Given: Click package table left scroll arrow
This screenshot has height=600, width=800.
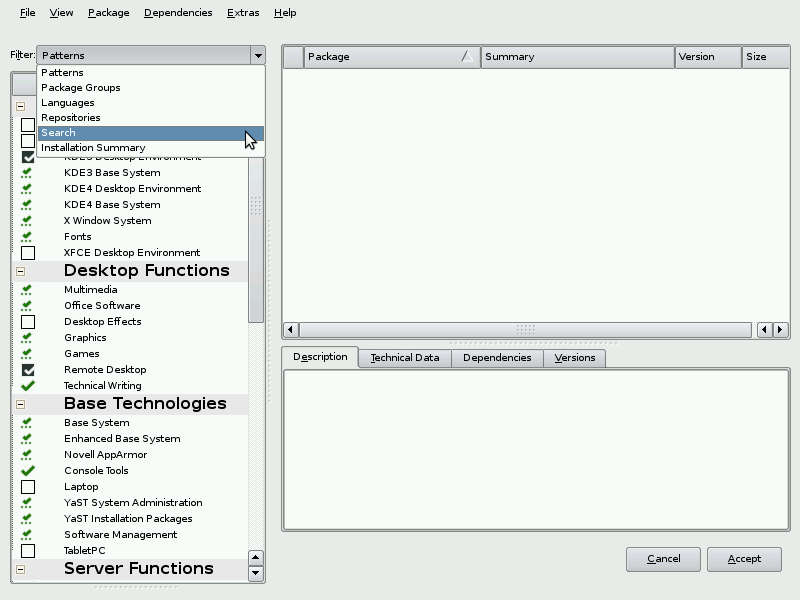Looking at the screenshot, I should point(291,330).
